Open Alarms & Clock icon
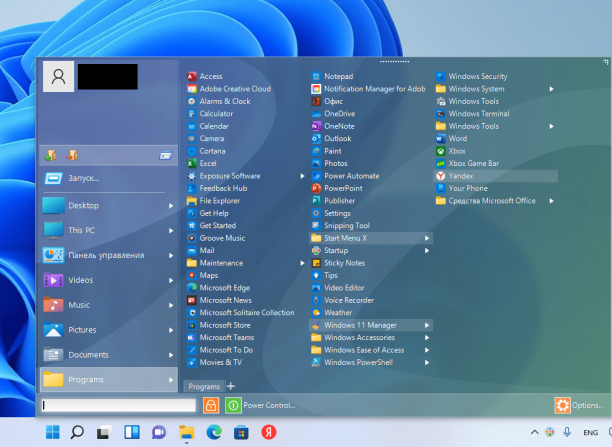This screenshot has height=447, width=612. click(192, 102)
